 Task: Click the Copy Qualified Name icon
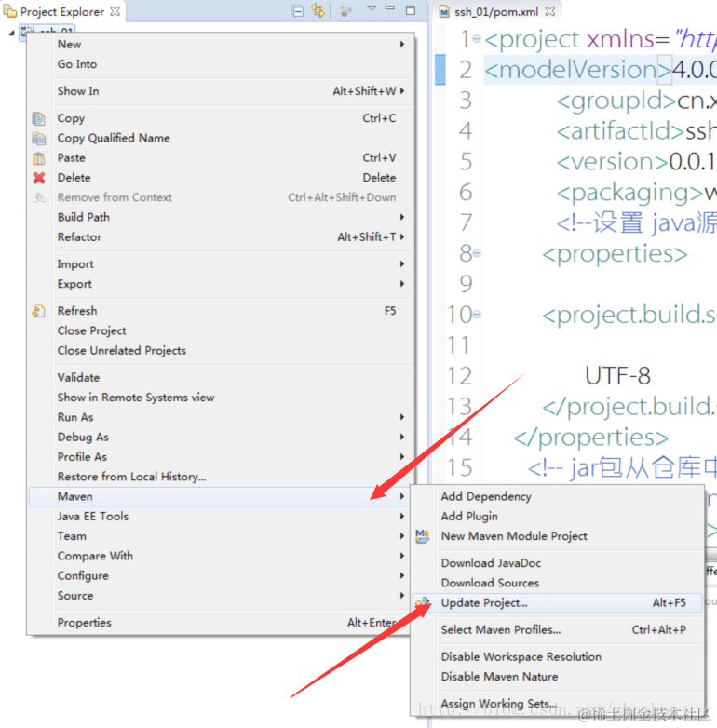[38, 139]
